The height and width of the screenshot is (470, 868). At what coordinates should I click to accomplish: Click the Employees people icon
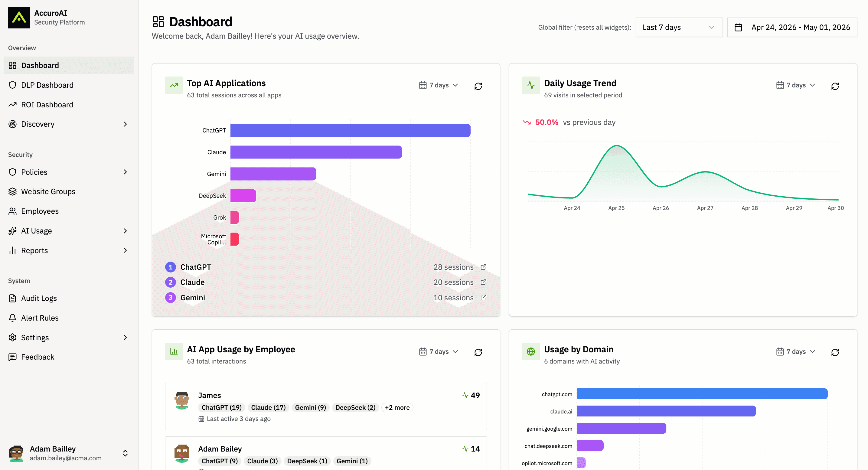click(12, 211)
